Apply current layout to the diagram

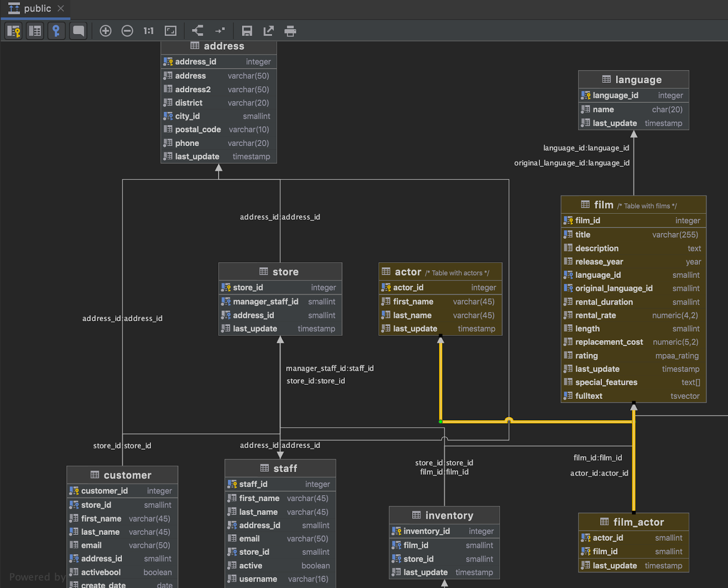click(x=197, y=31)
